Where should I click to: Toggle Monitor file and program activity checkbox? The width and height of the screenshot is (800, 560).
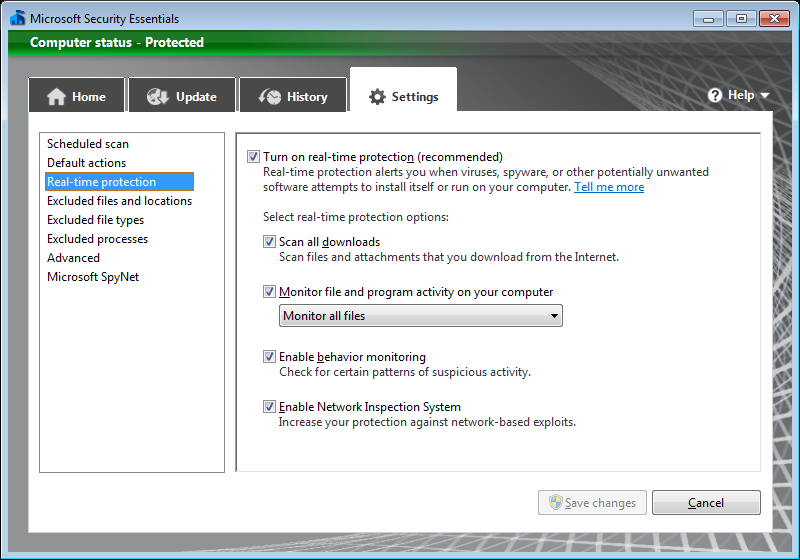(269, 292)
